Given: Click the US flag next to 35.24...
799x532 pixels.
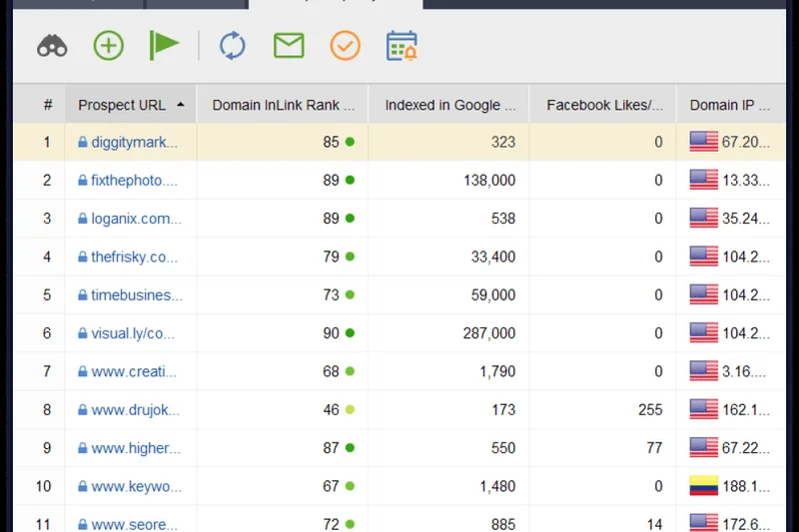Looking at the screenshot, I should point(704,218).
